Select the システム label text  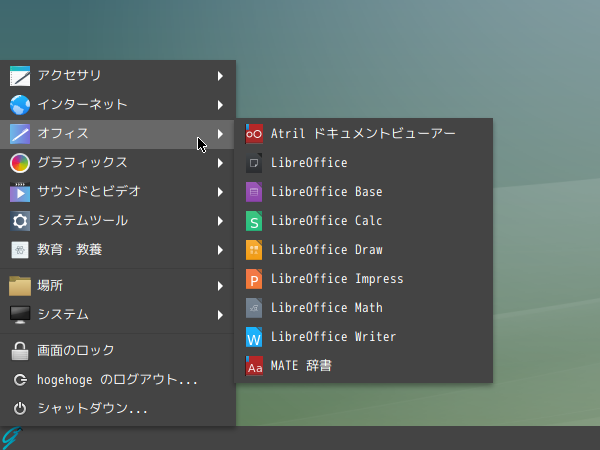tap(63, 315)
